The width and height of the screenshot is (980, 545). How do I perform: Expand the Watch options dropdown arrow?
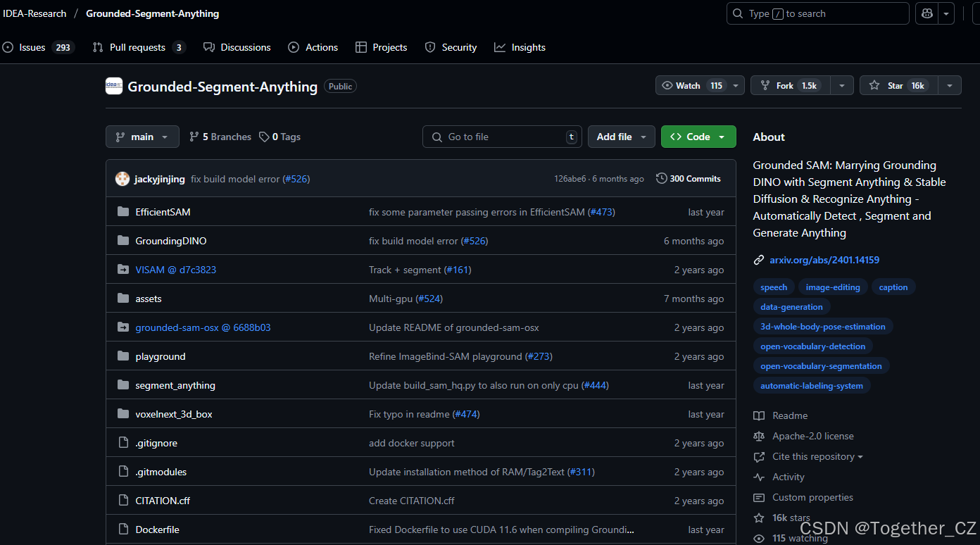[736, 85]
